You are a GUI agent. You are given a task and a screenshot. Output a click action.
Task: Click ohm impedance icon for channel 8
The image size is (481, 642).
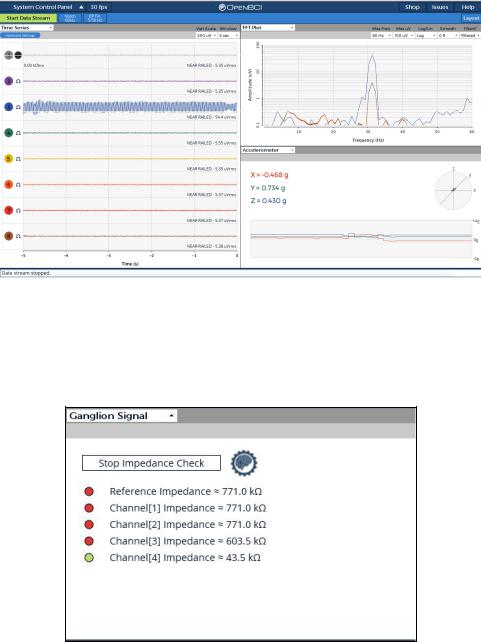point(18,236)
